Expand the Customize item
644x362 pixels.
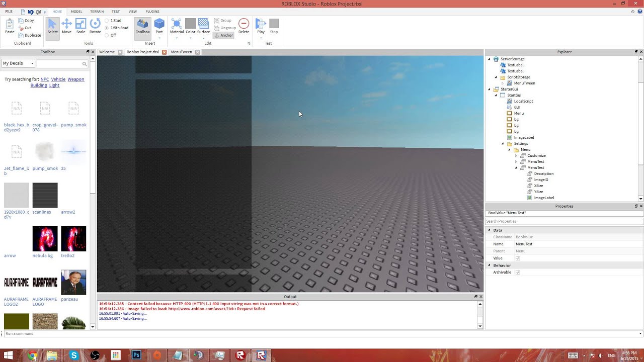pos(516,156)
